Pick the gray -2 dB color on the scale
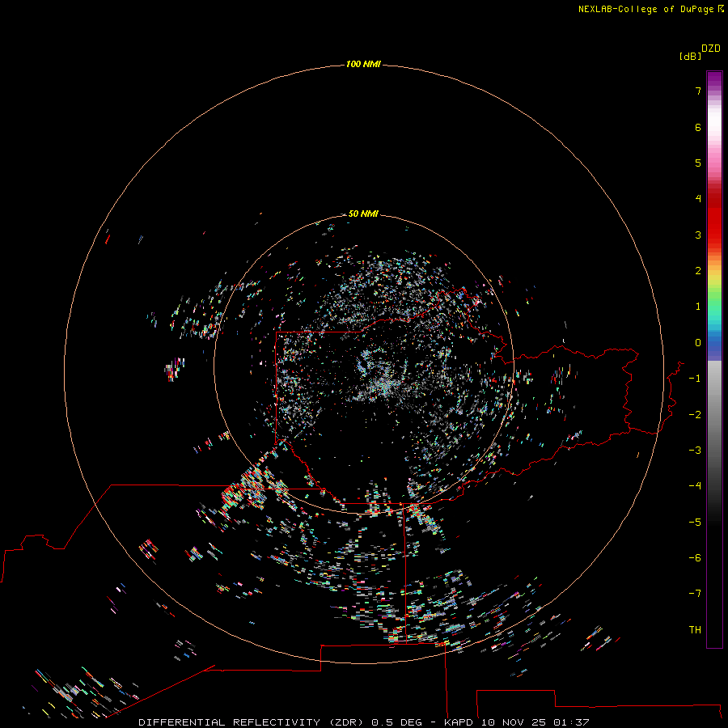 714,414
